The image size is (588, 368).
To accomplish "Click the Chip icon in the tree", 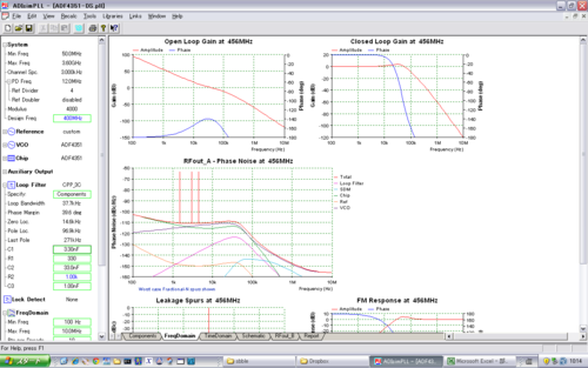I will 11,158.
